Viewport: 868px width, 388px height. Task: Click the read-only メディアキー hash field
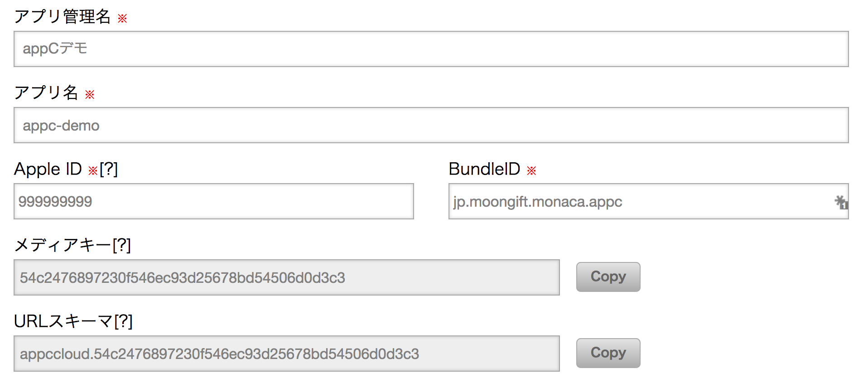point(286,277)
